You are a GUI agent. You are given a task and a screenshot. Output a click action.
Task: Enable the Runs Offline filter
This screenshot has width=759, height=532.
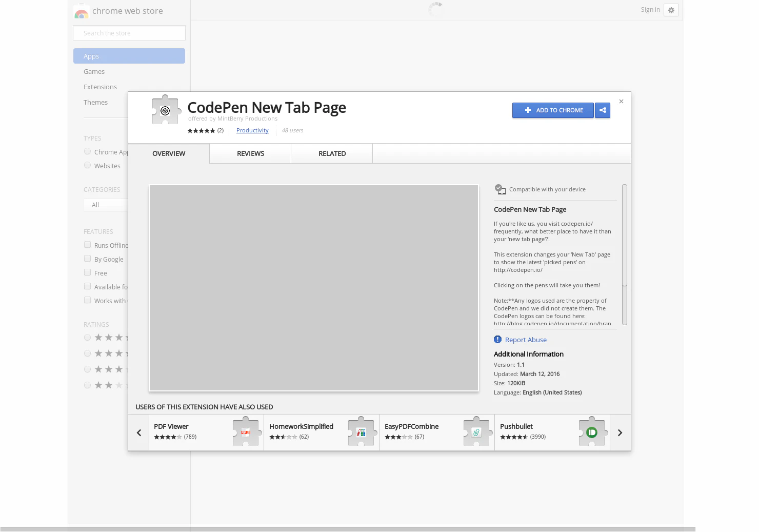[x=87, y=245]
